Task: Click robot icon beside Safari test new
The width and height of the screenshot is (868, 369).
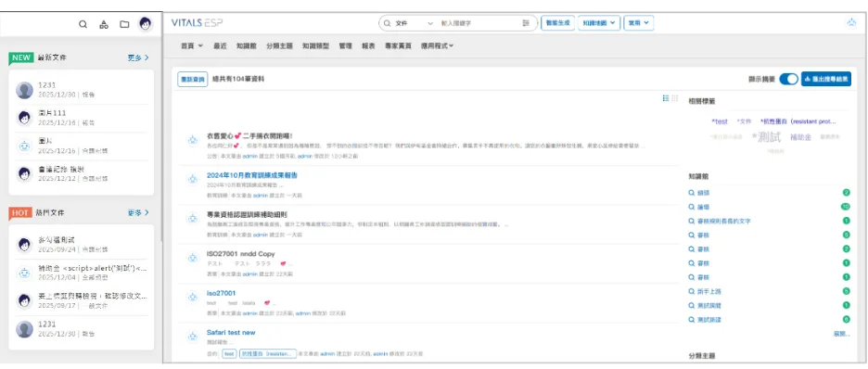Action: 192,336
